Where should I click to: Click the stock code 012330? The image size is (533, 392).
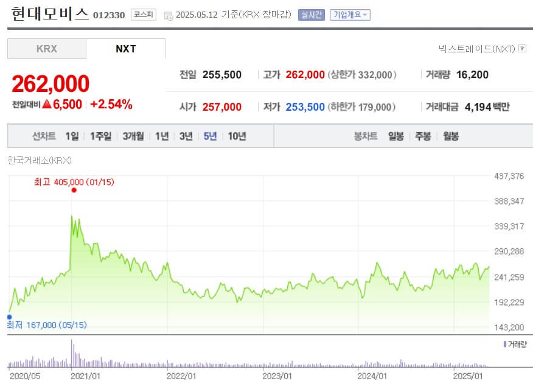click(x=109, y=15)
